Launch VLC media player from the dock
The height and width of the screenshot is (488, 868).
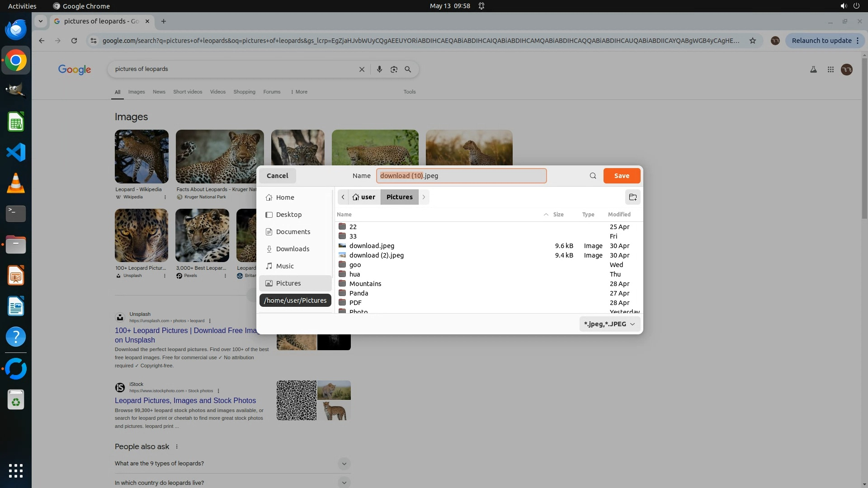click(x=16, y=183)
